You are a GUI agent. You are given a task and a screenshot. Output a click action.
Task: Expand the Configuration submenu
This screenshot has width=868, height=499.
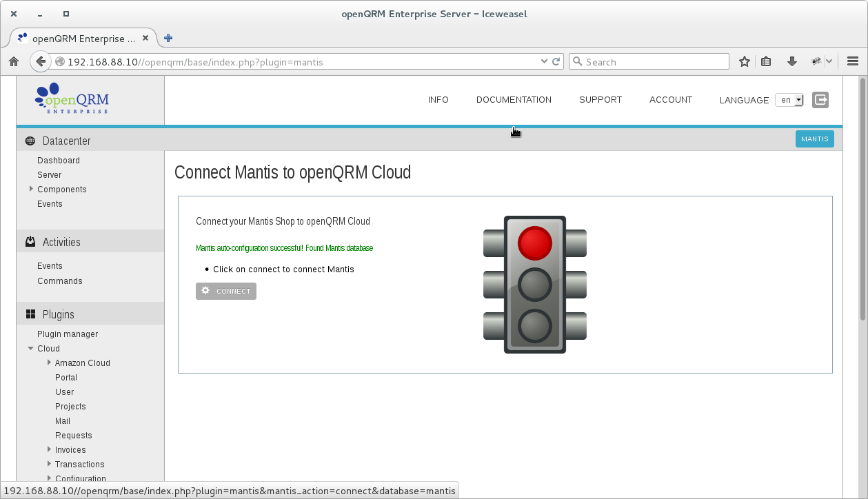pos(49,478)
